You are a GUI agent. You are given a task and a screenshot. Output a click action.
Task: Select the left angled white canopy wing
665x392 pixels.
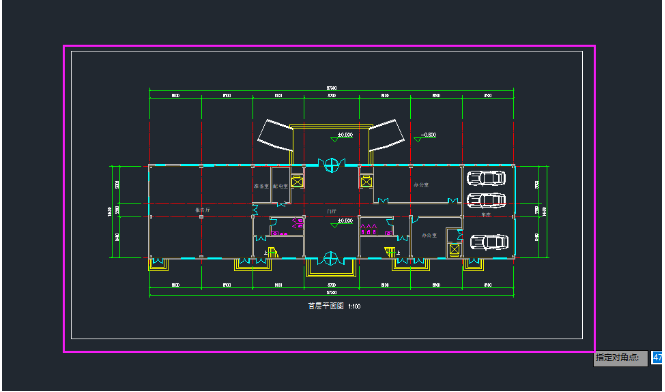click(x=275, y=135)
